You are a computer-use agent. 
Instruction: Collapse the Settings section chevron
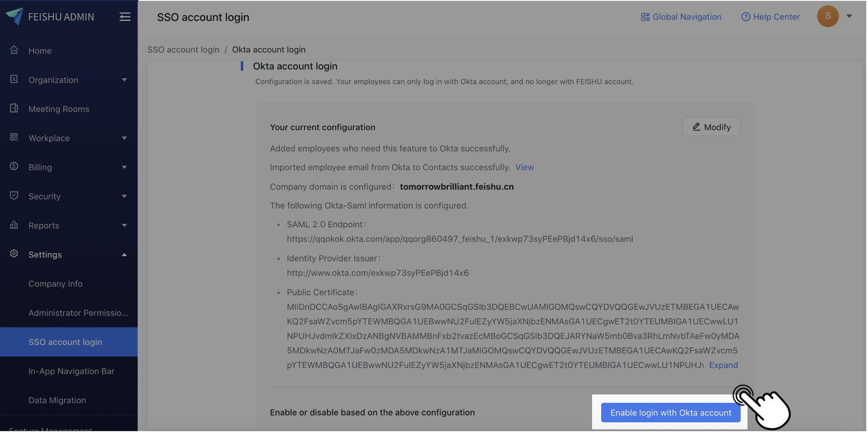pos(124,254)
